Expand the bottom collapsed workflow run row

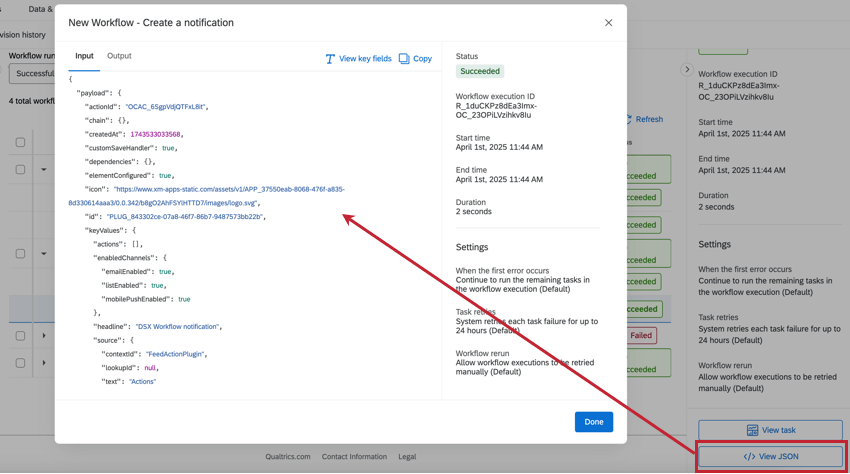(43, 363)
